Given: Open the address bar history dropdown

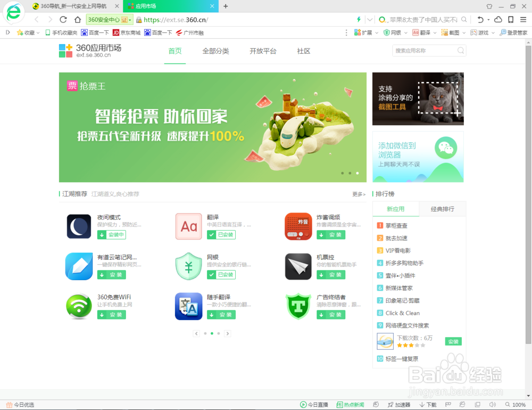Looking at the screenshot, I should [x=370, y=20].
